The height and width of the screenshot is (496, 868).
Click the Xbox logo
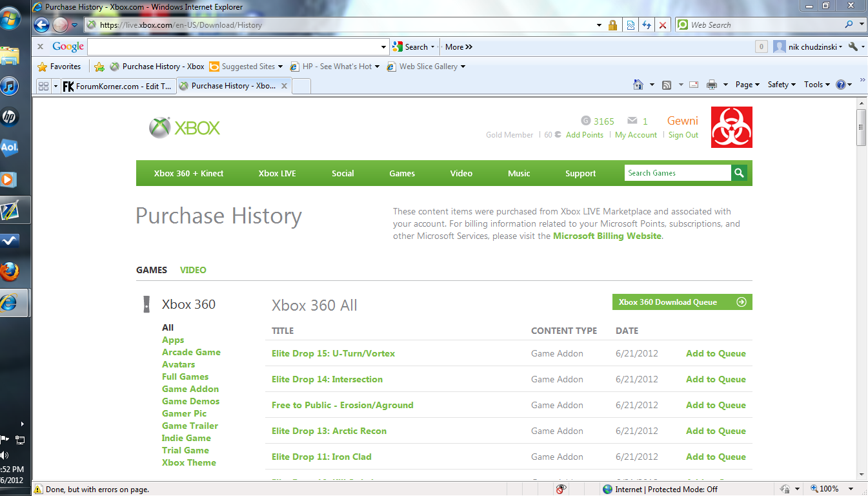click(x=185, y=128)
